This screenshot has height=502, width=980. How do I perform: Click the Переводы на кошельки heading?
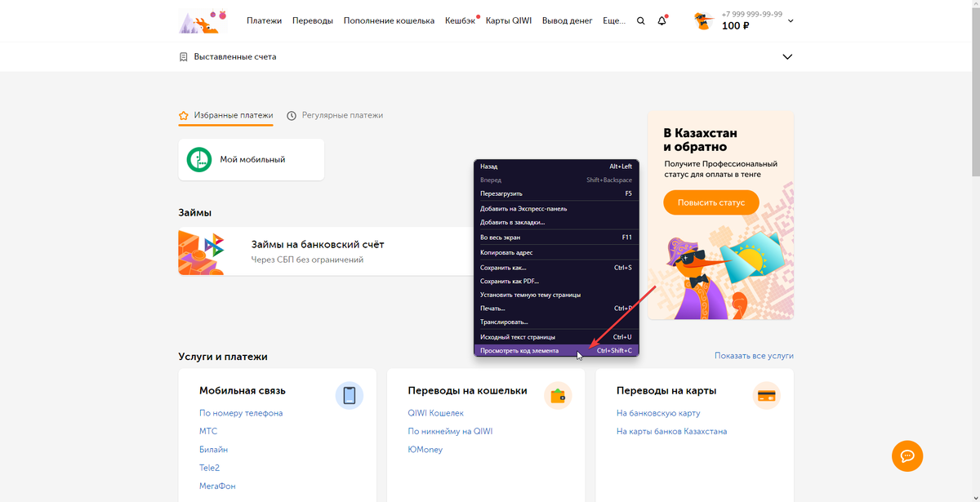(467, 391)
